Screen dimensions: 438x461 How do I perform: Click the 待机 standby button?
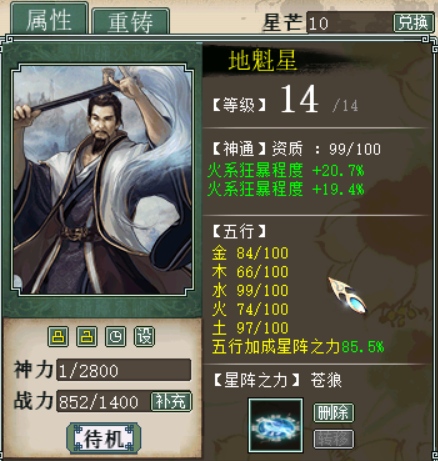click(104, 438)
